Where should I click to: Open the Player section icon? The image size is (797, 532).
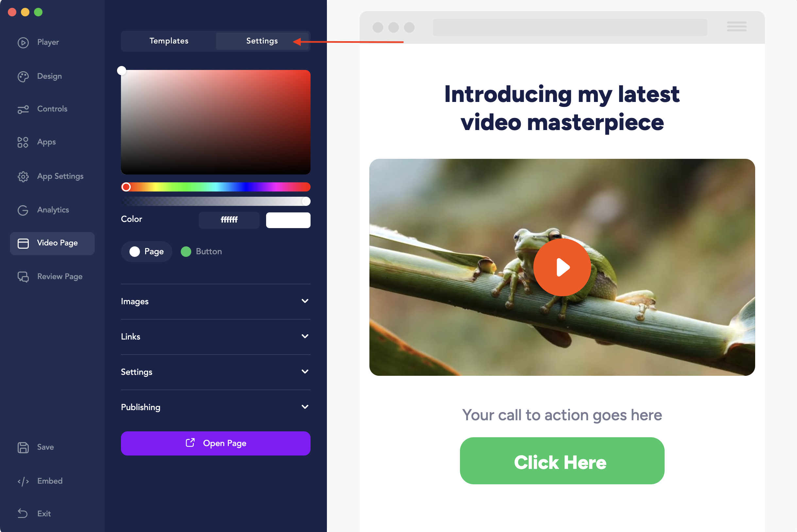[23, 42]
